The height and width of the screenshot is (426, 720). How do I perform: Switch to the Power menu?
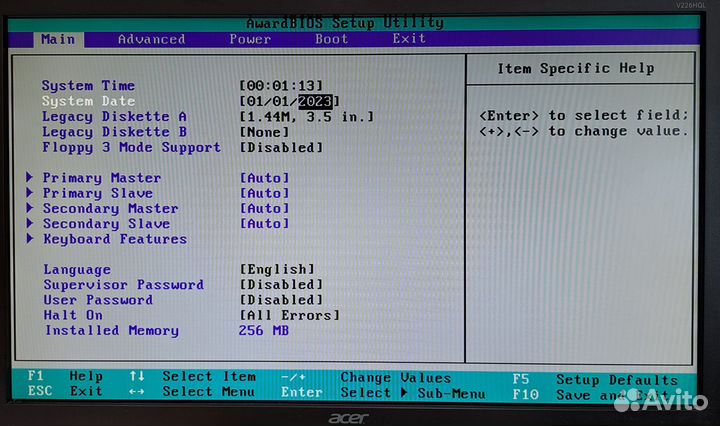point(249,39)
